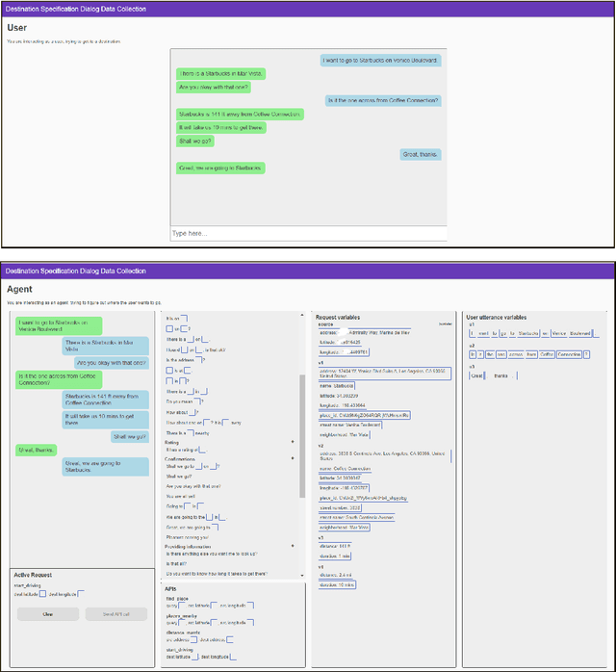The image size is (616, 672).
Task: Collapse the Confirmations template section
Action: (293, 458)
